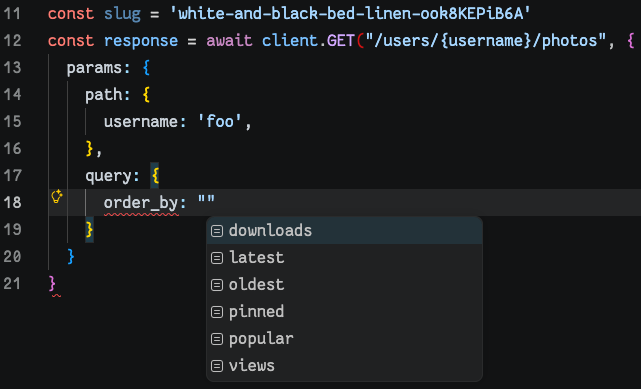Click line number 12 in gutter
Image resolution: width=641 pixels, height=389 pixels.
click(x=12, y=41)
